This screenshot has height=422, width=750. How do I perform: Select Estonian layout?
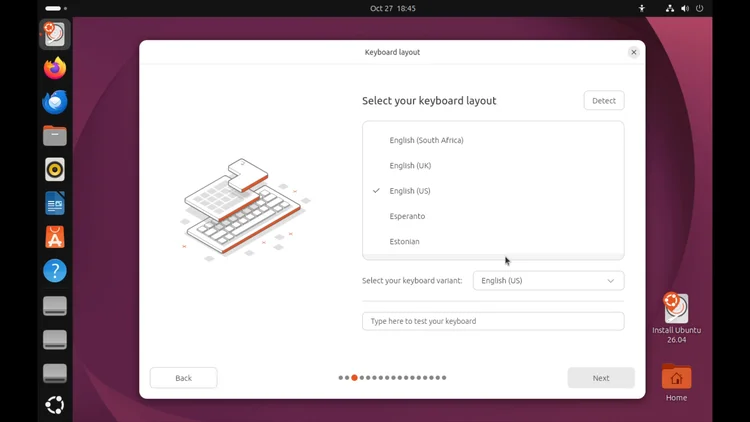pos(493,242)
